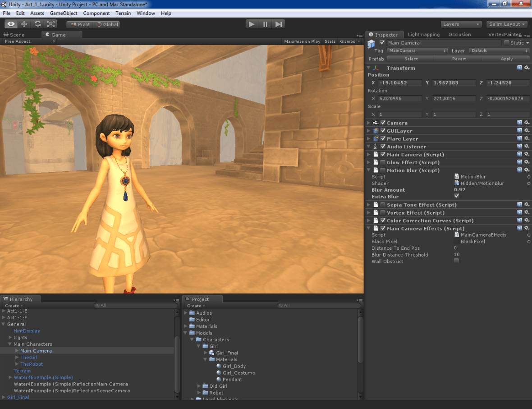
Task: Select the Move transform tool
Action: click(x=24, y=24)
